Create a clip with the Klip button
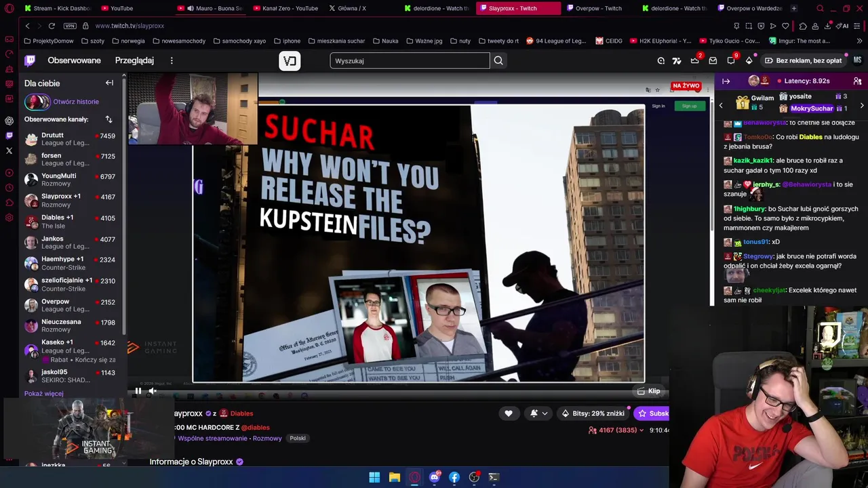Image resolution: width=868 pixels, height=488 pixels. [649, 391]
